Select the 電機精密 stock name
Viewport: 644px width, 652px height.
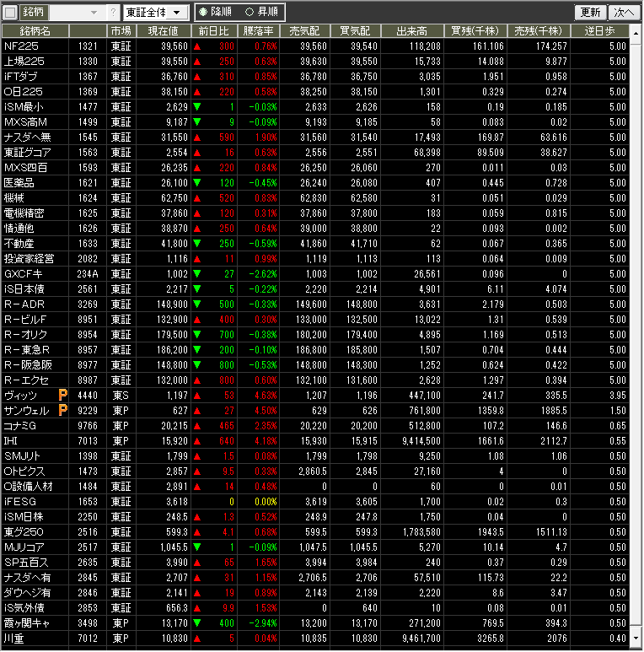[24, 213]
